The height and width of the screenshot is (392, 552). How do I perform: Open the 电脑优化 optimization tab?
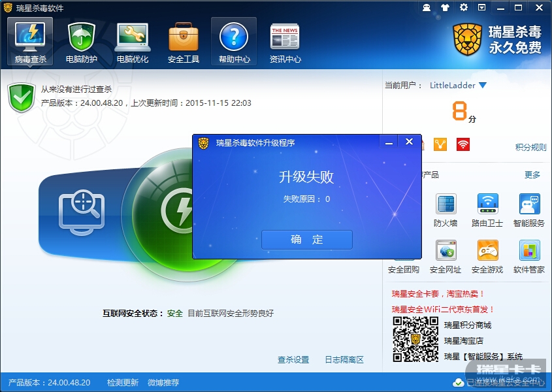pyautogui.click(x=133, y=42)
